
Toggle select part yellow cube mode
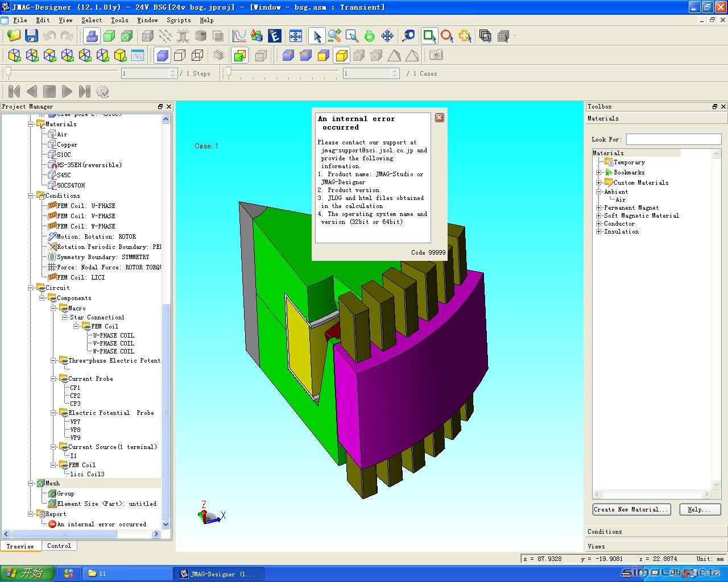click(341, 55)
